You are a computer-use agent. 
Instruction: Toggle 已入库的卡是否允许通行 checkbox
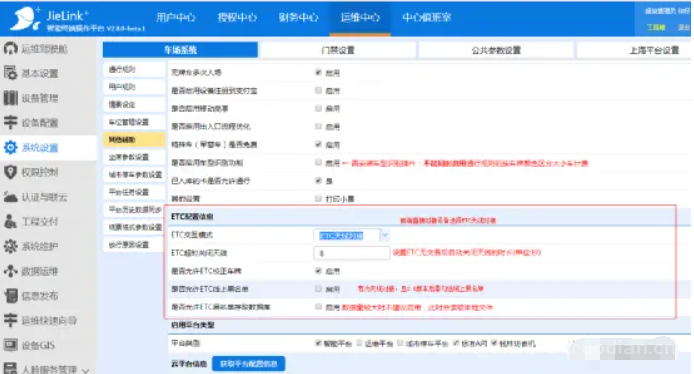318,180
